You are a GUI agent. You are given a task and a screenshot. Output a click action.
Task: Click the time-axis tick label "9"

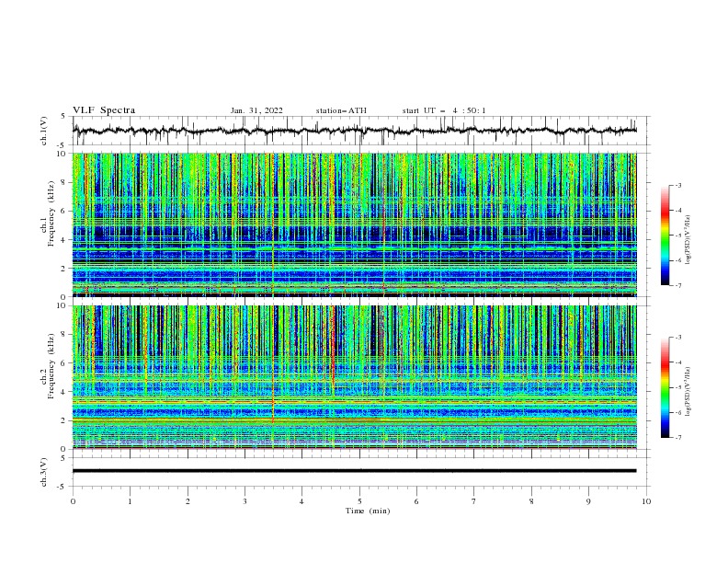pyautogui.click(x=588, y=501)
